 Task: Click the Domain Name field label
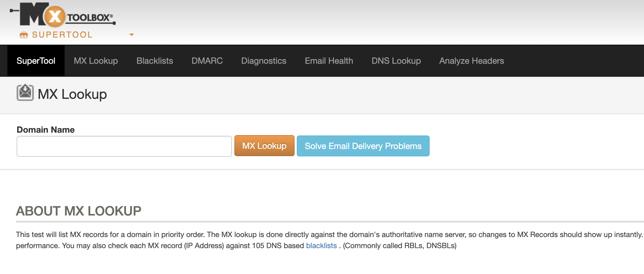[x=46, y=130]
